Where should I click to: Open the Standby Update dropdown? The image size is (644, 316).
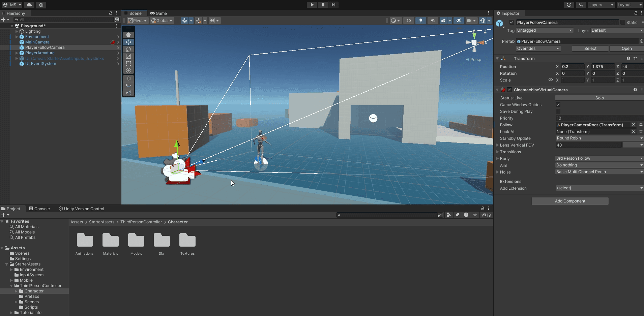[599, 138]
